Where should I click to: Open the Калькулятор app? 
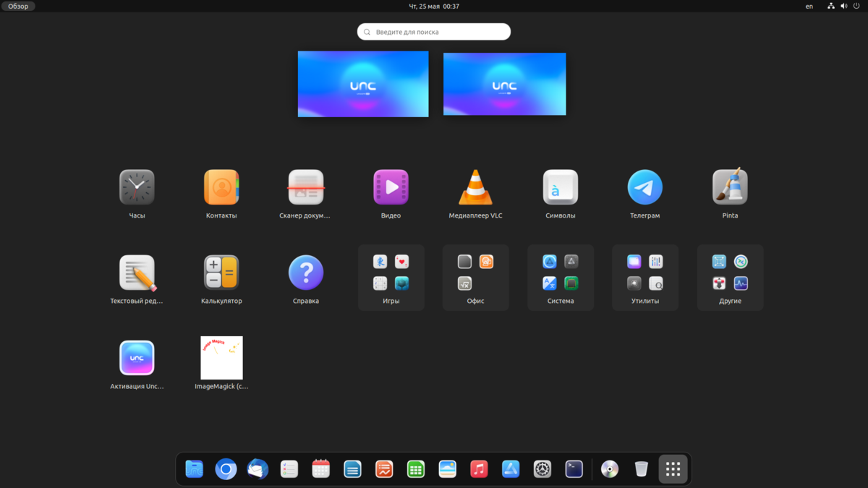click(221, 272)
